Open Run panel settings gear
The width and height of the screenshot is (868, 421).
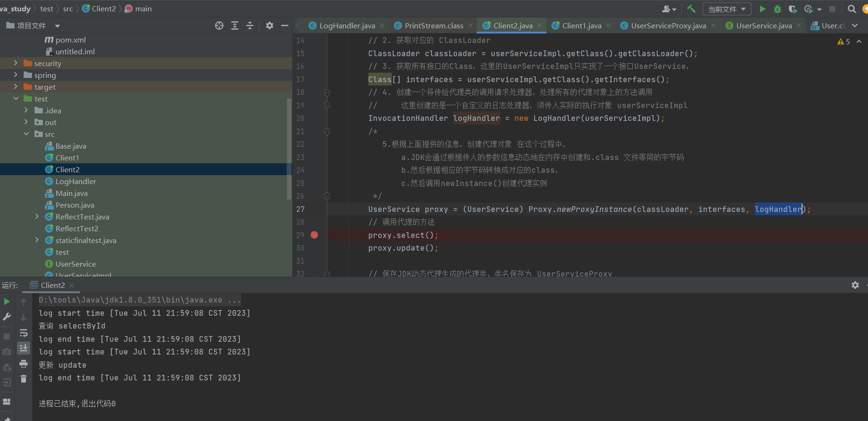click(855, 285)
